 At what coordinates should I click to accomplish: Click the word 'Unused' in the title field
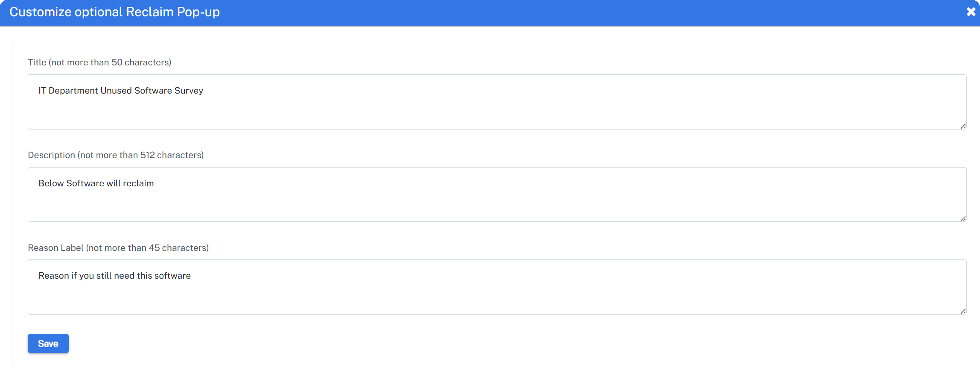116,91
